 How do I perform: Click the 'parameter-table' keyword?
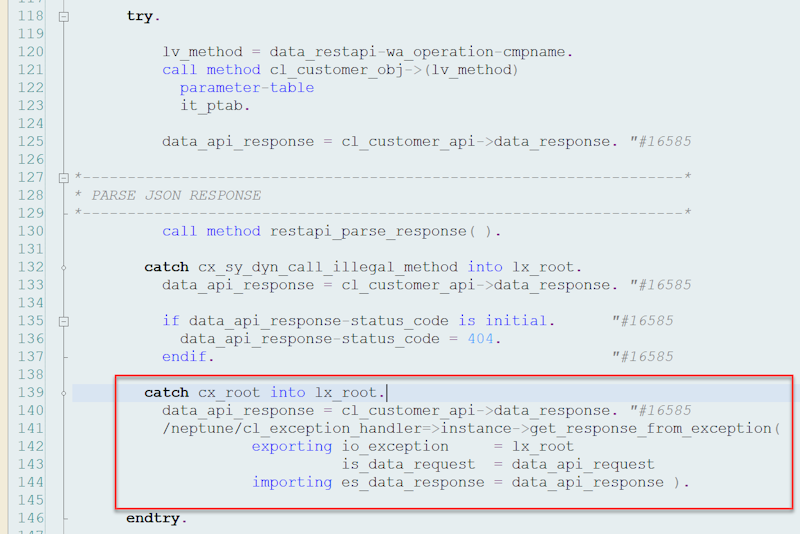click(247, 88)
